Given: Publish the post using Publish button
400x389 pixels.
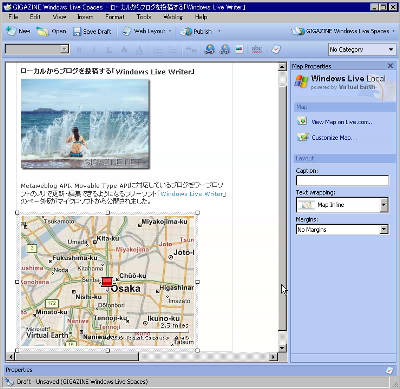Looking at the screenshot, I should click(196, 32).
